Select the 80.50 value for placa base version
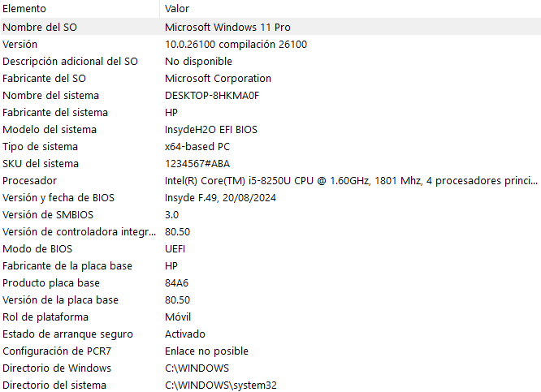The image size is (541, 392). [177, 300]
